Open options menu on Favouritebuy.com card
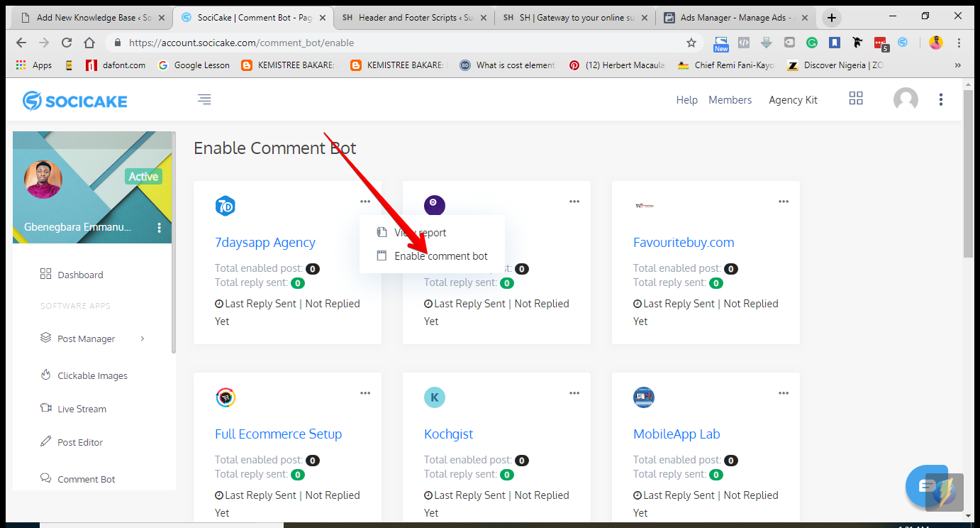Viewport: 980px width, 528px height. pos(784,202)
